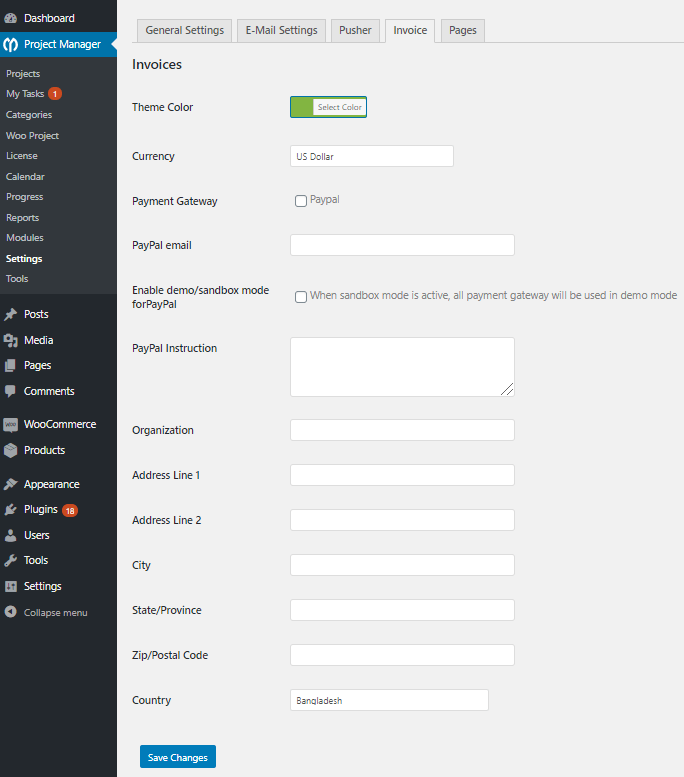The image size is (684, 777).
Task: Click the Select Color button
Action: [340, 107]
